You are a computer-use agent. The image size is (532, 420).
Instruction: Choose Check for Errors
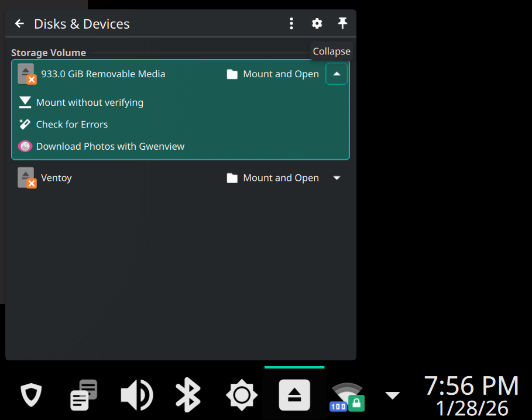tap(72, 125)
